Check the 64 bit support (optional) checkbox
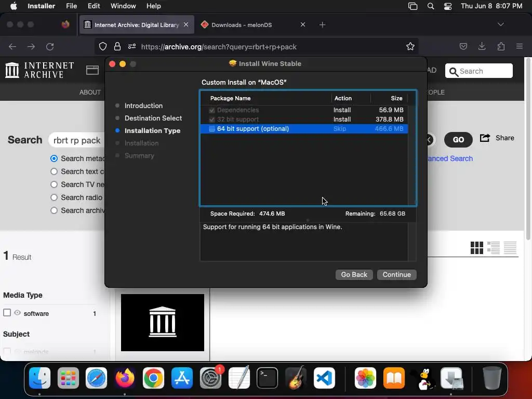This screenshot has width=532, height=399. point(212,129)
